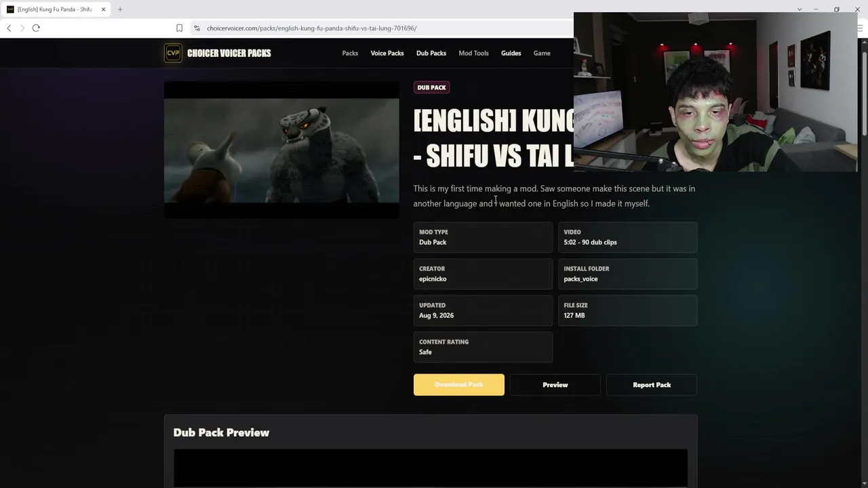Click the Mod Type value "Dub Pack"
Viewport: 868px width, 488px height.
pyautogui.click(x=433, y=242)
